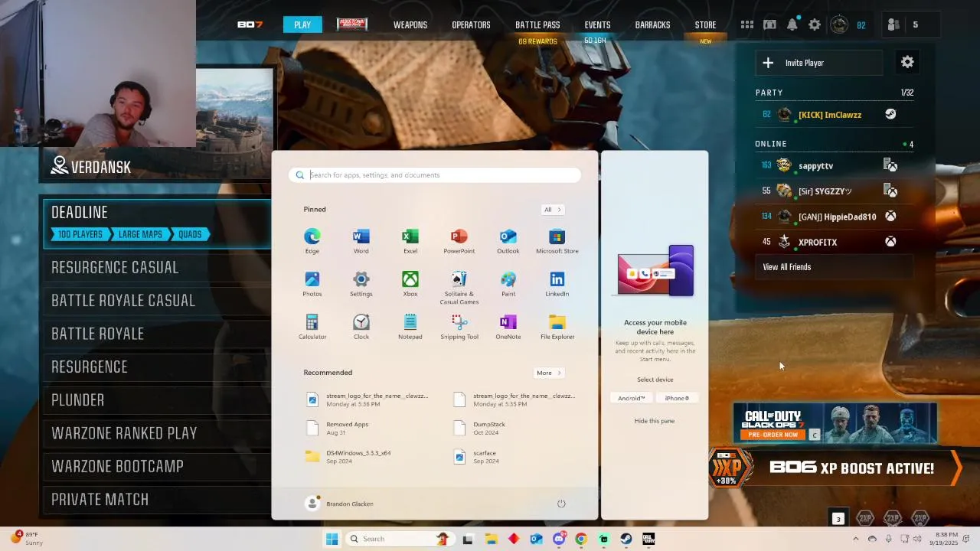The image size is (980, 551).
Task: Click Invite Player button
Action: click(x=819, y=63)
